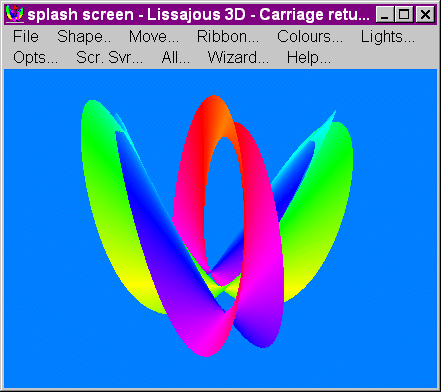The height and width of the screenshot is (392, 441).
Task: Open the Help... menu
Action: tap(309, 57)
